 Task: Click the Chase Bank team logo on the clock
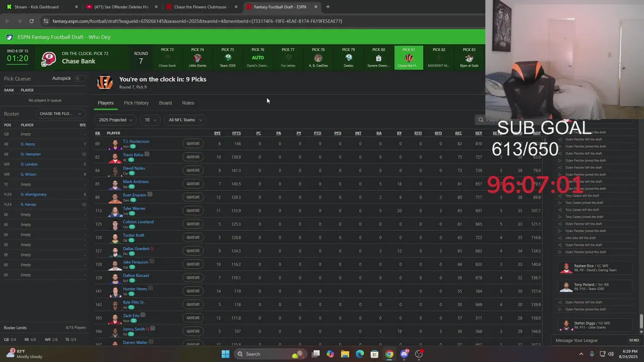[48, 59]
